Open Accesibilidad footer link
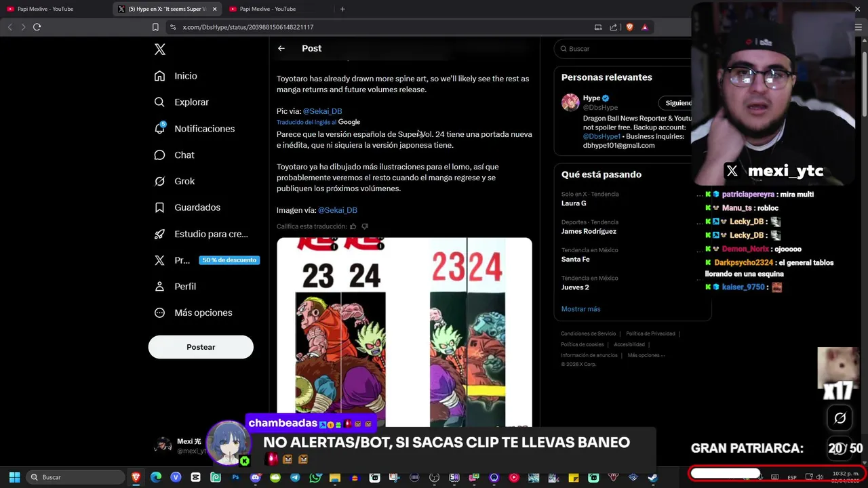This screenshot has width=868, height=488. [x=629, y=344]
